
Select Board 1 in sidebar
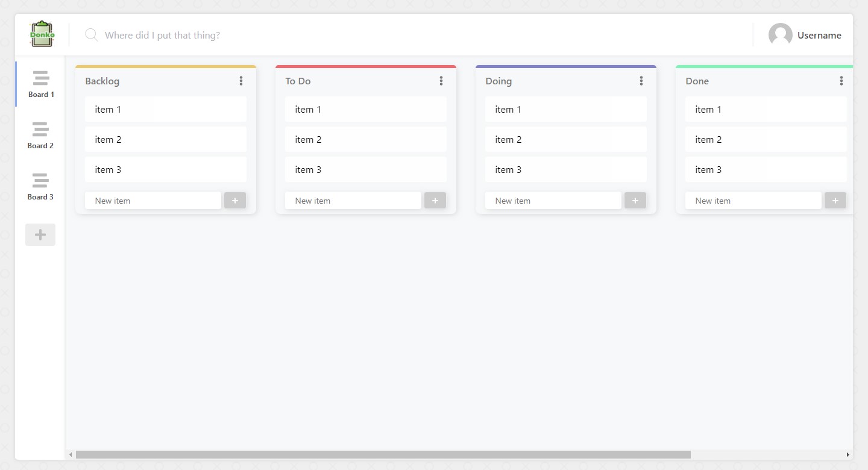coord(40,84)
